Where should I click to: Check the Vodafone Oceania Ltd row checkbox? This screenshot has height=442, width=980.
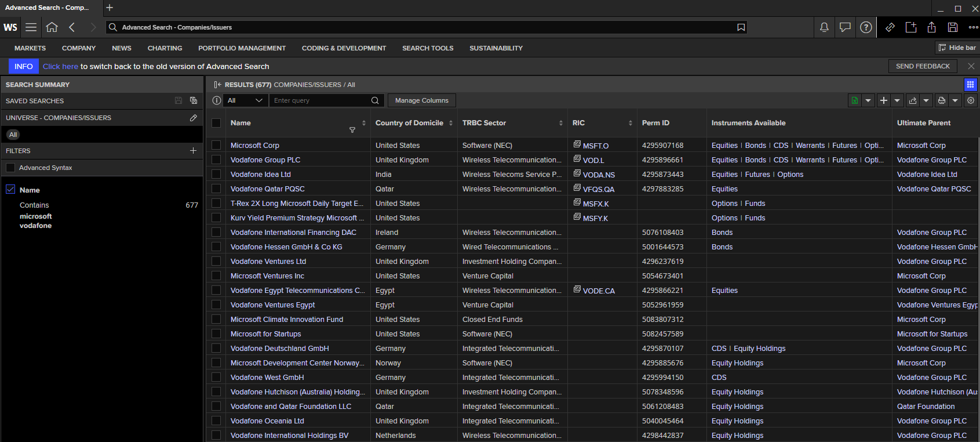tap(216, 421)
